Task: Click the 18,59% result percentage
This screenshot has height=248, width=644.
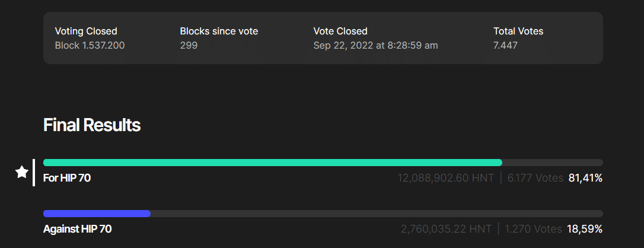Action: click(585, 228)
